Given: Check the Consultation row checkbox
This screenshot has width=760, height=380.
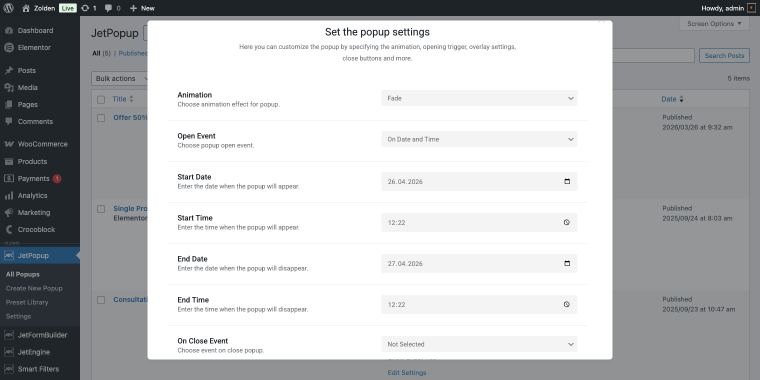Looking at the screenshot, I should pyautogui.click(x=101, y=300).
